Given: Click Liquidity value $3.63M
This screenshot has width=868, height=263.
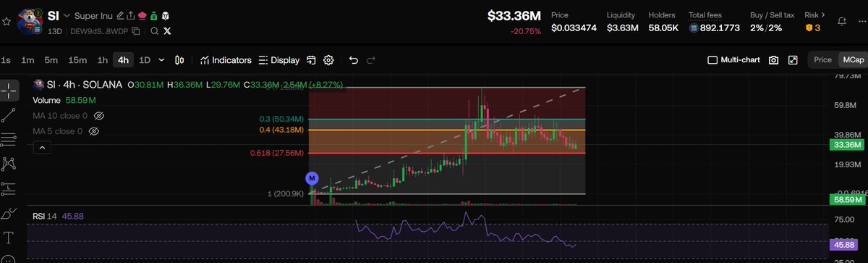Looking at the screenshot, I should (623, 28).
